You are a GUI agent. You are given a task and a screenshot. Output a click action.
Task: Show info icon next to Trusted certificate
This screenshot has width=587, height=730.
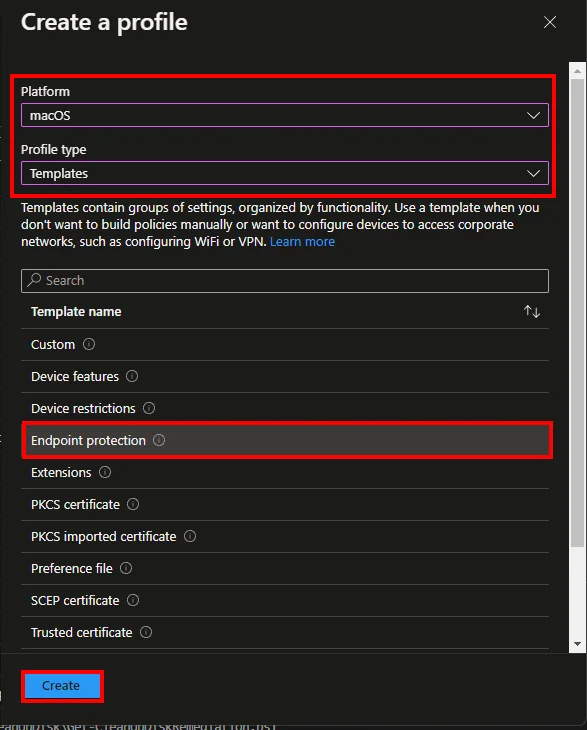(x=146, y=632)
